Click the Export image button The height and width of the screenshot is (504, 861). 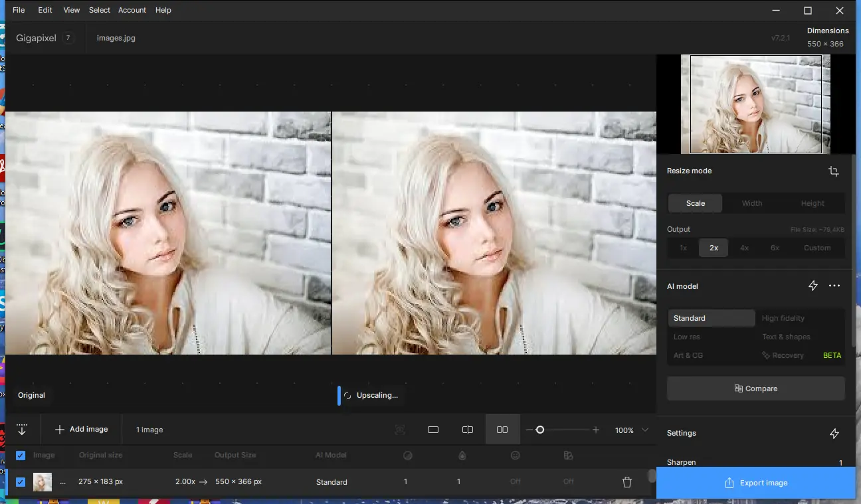pyautogui.click(x=756, y=483)
